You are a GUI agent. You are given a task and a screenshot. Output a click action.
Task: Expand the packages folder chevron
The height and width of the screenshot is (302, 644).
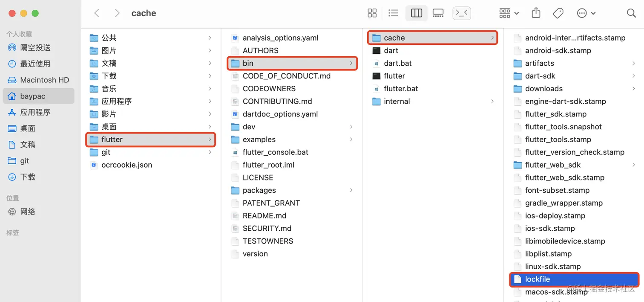coord(351,190)
